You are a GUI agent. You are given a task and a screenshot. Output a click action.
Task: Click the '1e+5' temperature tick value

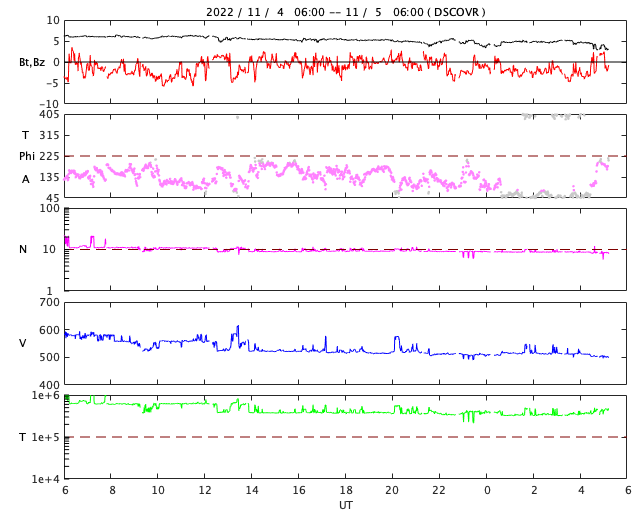point(46,437)
